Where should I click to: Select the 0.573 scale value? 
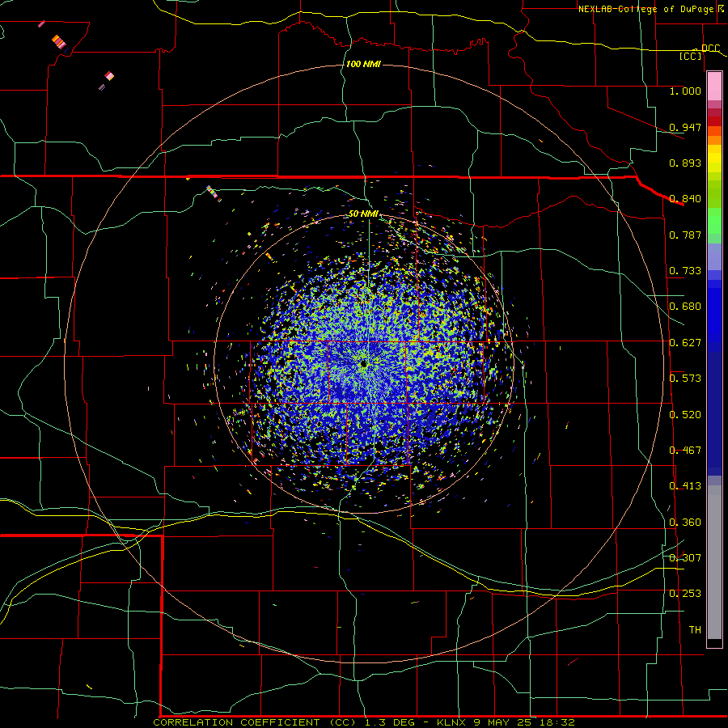click(x=685, y=378)
